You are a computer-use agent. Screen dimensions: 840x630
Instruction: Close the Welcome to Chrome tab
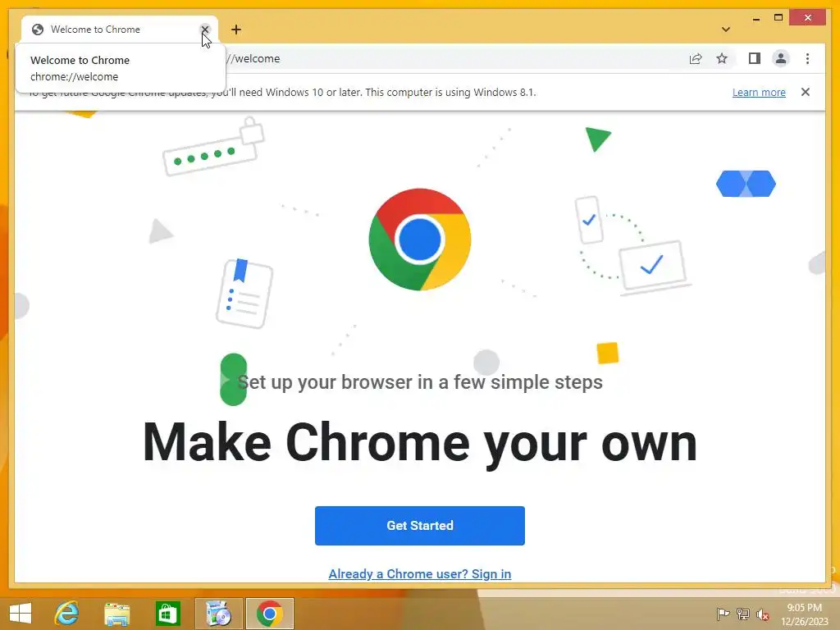click(204, 30)
